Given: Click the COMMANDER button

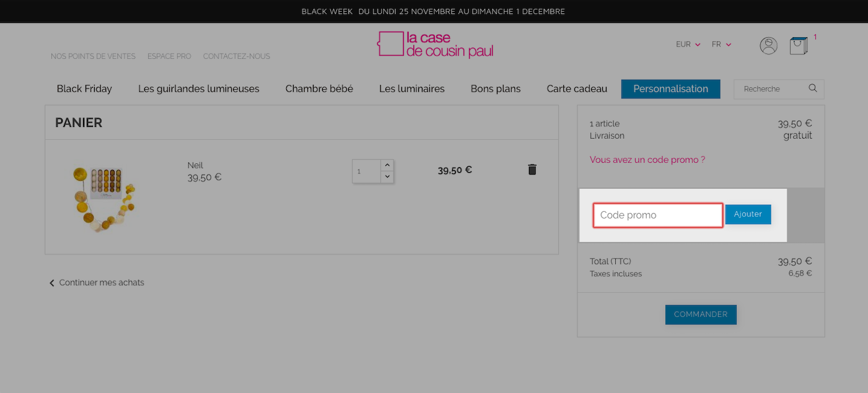Looking at the screenshot, I should [x=701, y=314].
